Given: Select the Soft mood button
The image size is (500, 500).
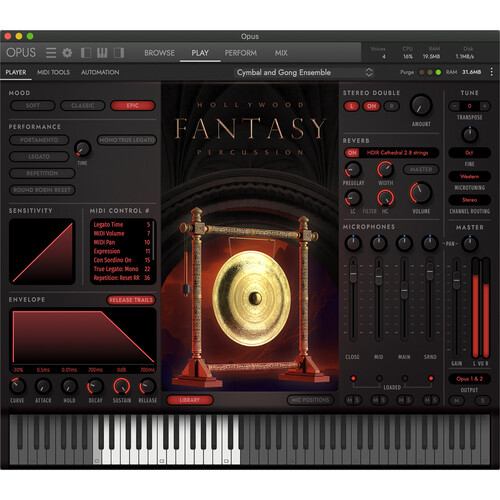Looking at the screenshot, I should pyautogui.click(x=33, y=106).
